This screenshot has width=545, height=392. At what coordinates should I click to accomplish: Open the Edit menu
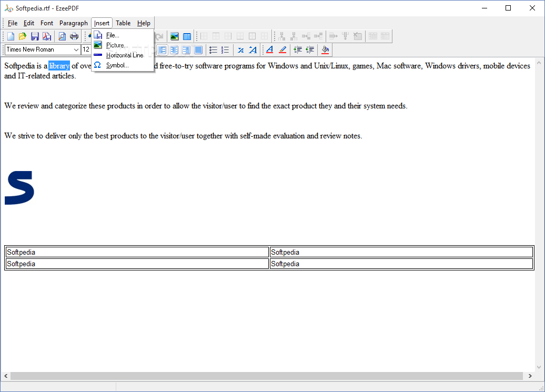click(x=29, y=23)
